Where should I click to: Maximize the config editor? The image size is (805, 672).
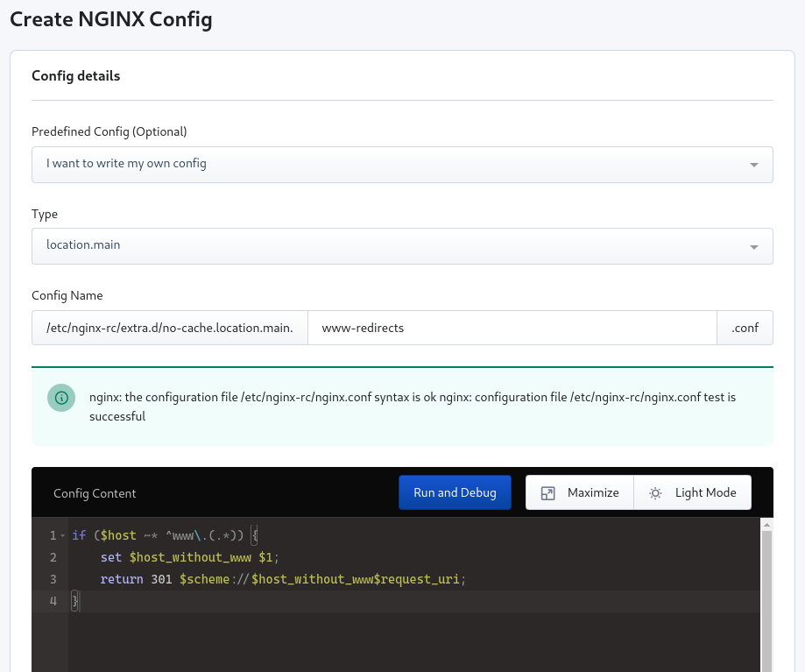point(580,492)
